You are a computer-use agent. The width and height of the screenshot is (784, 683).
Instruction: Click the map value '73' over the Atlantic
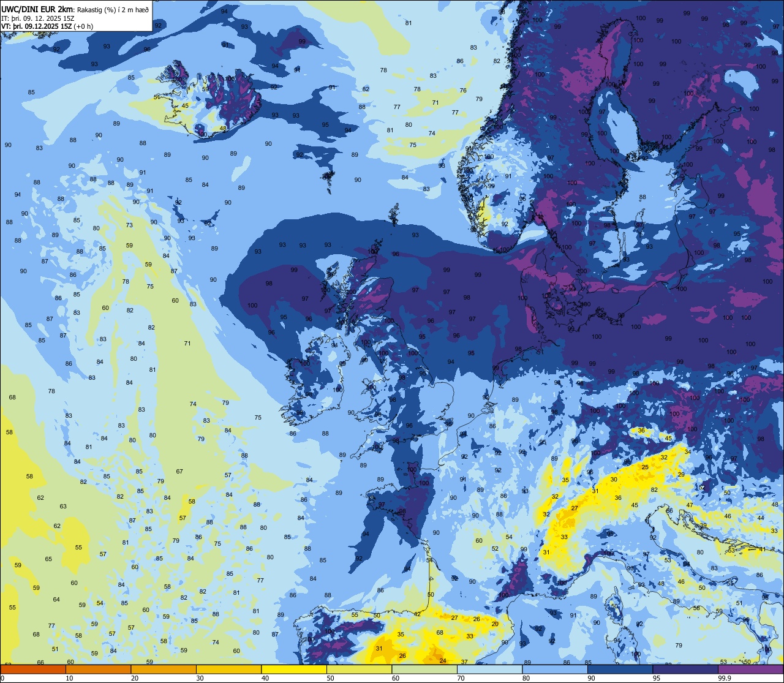(x=129, y=225)
